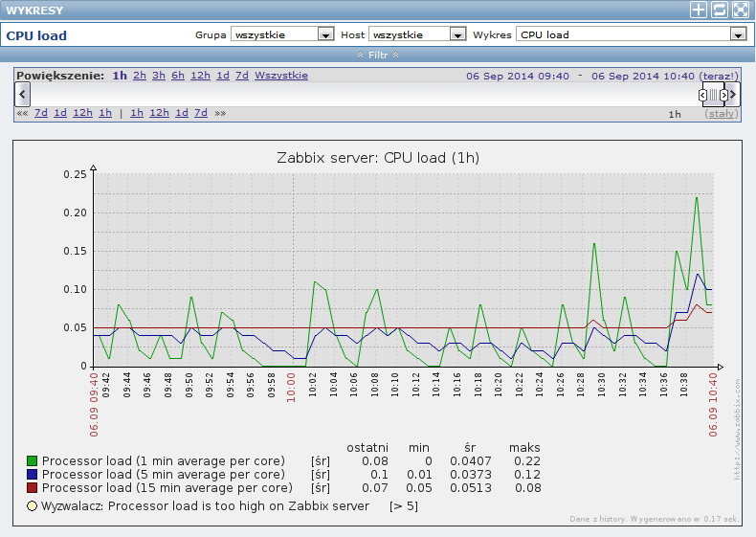Select the 2h zoom link
The width and height of the screenshot is (756, 537).
point(140,76)
